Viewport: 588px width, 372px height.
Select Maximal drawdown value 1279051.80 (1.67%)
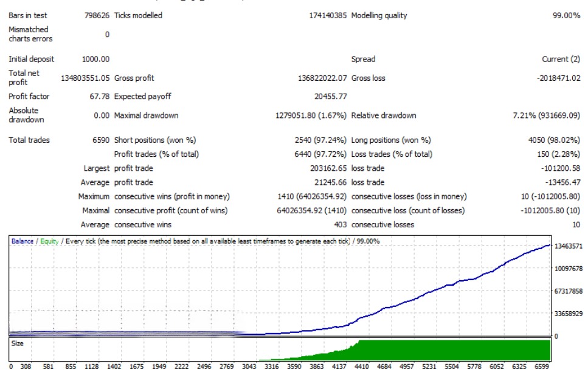(311, 115)
